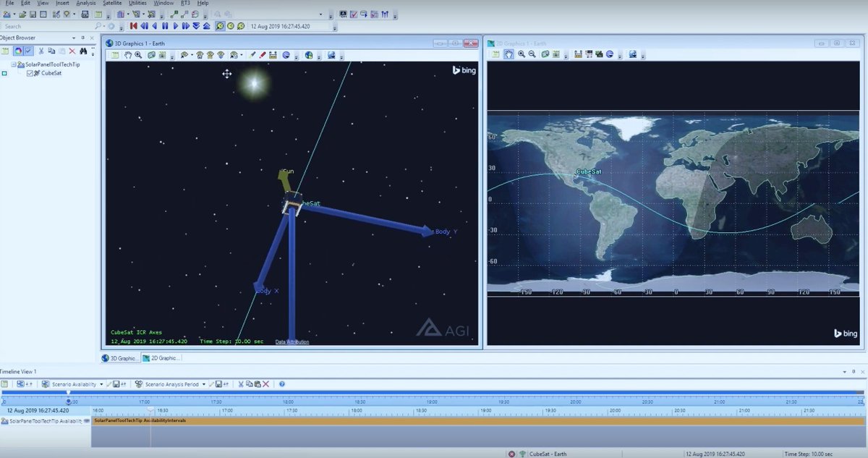Toggle X Real-Time Animation Mode icon
The width and height of the screenshot is (868, 458).
241,26
